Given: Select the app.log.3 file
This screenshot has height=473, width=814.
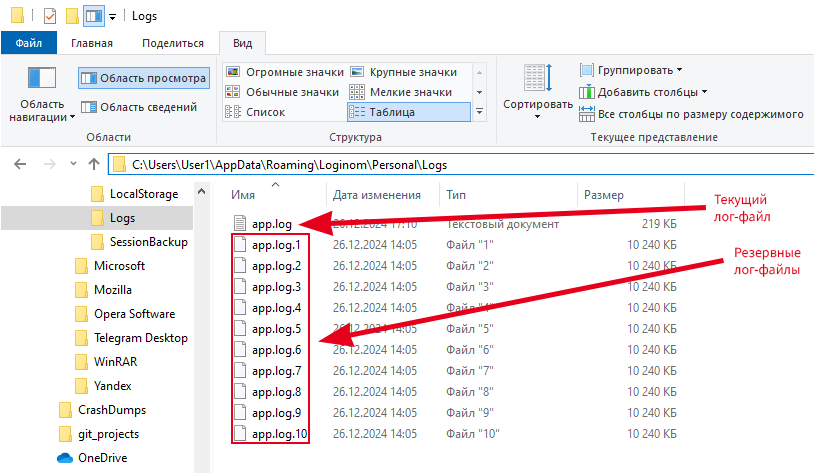Looking at the screenshot, I should pyautogui.click(x=276, y=287).
